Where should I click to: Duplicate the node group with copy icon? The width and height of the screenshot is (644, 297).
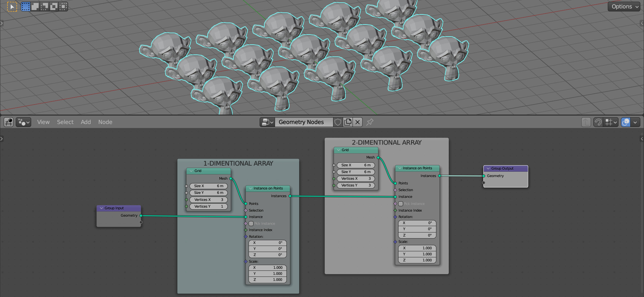tap(348, 122)
